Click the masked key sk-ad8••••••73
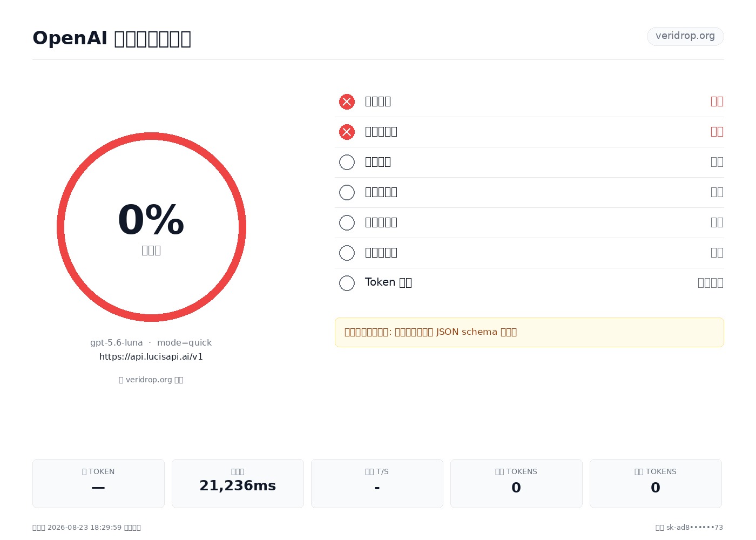The width and height of the screenshot is (756, 540). (694, 528)
